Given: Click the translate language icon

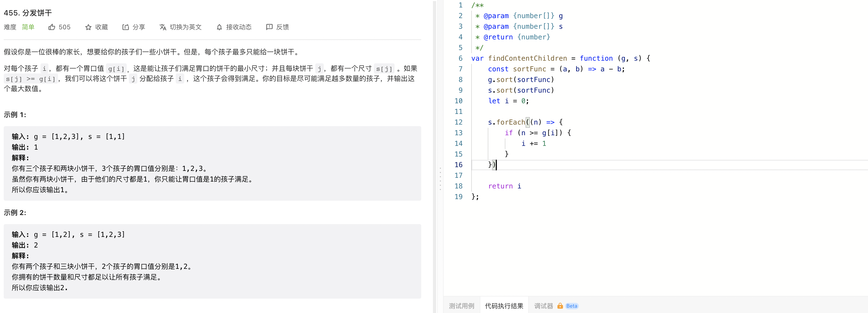Looking at the screenshot, I should click(163, 27).
